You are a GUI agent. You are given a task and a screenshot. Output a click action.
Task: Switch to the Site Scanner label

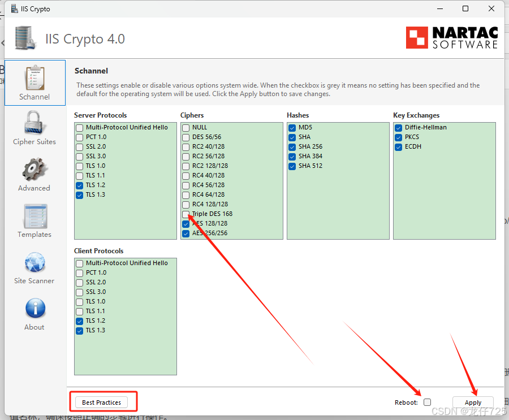click(34, 281)
